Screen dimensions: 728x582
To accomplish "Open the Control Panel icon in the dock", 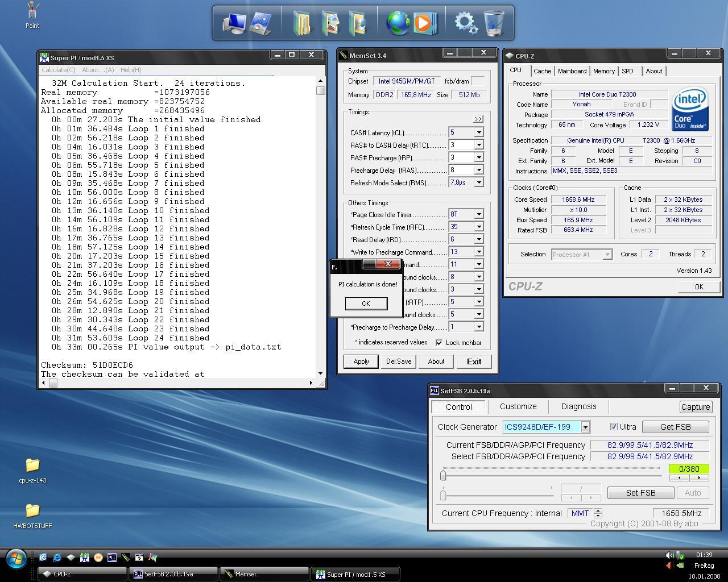I will [x=260, y=23].
